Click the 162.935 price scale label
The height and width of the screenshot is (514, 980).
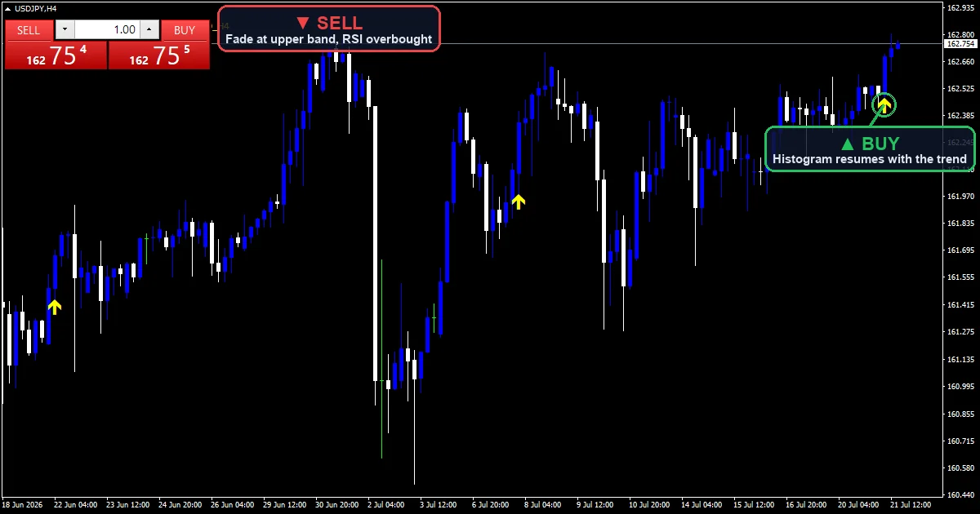[960, 7]
